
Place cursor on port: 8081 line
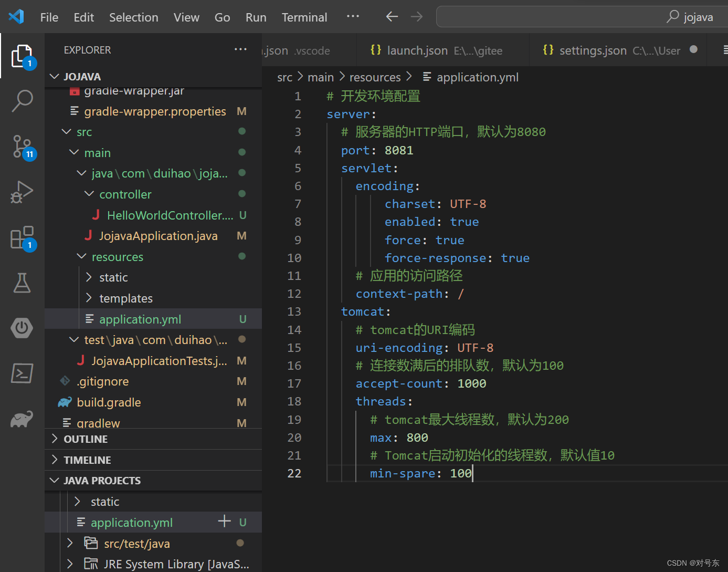[x=377, y=150]
